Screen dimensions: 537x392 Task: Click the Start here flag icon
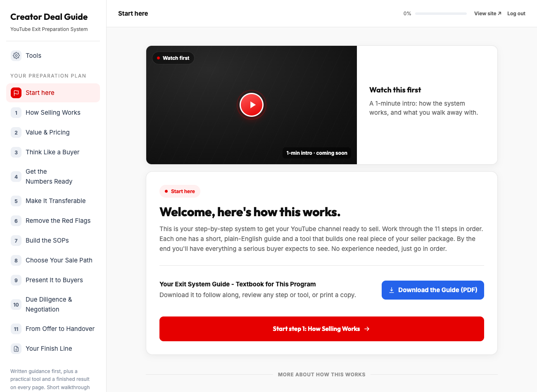coord(16,93)
